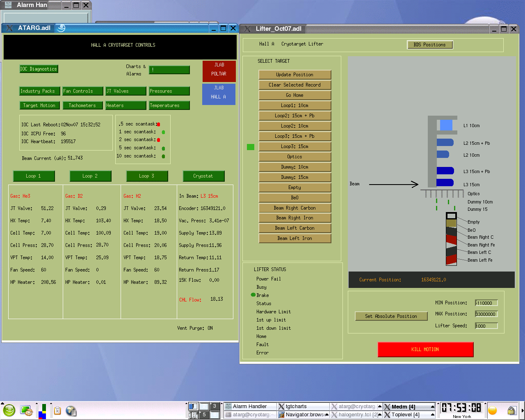525x420 pixels.
Task: Open Industry Packs display
Action: click(40, 91)
